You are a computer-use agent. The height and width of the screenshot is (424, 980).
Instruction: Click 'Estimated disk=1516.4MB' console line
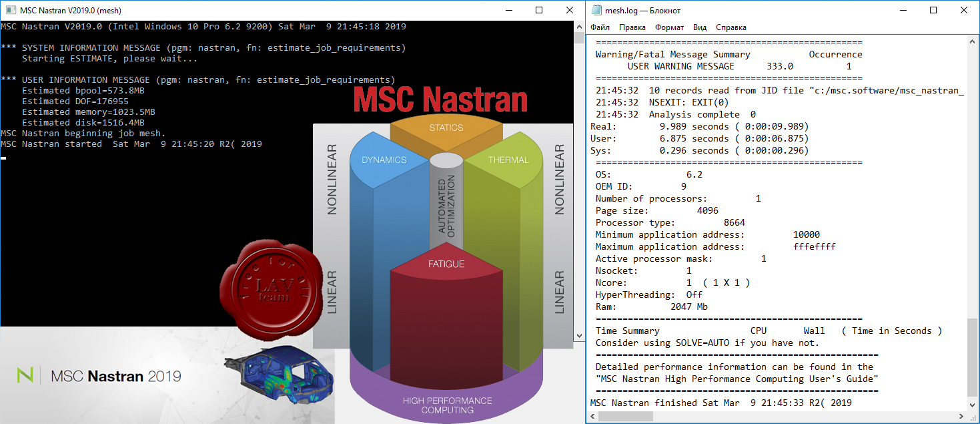point(83,122)
